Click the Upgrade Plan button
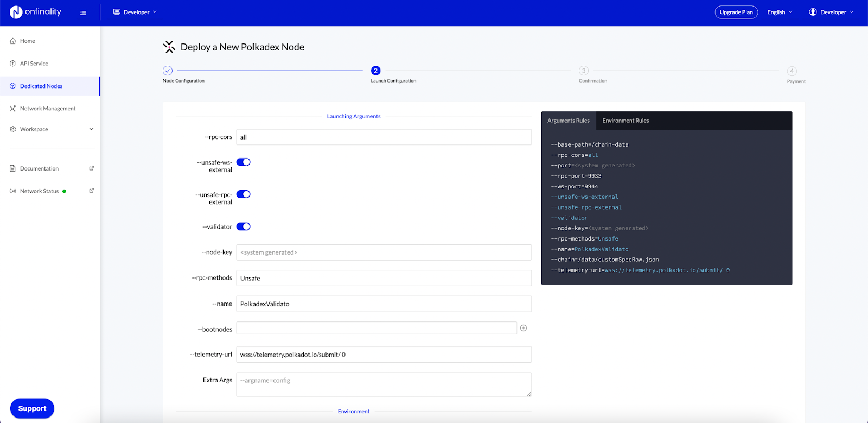This screenshot has height=423, width=868. coord(736,12)
